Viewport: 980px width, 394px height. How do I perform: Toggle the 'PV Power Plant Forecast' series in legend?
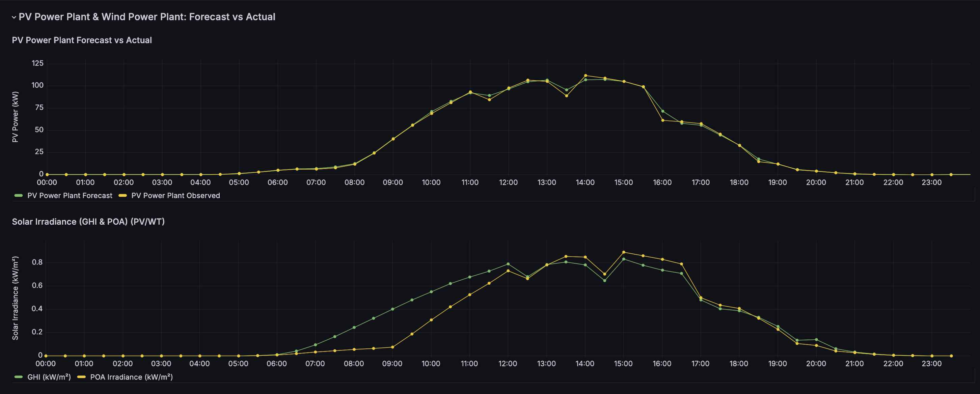[70, 195]
